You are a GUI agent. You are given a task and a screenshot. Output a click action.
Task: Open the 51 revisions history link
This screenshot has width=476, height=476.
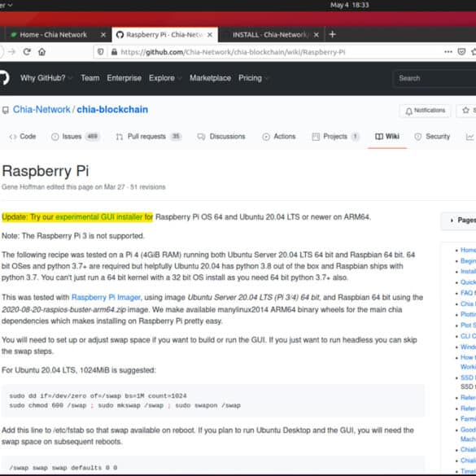148,187
